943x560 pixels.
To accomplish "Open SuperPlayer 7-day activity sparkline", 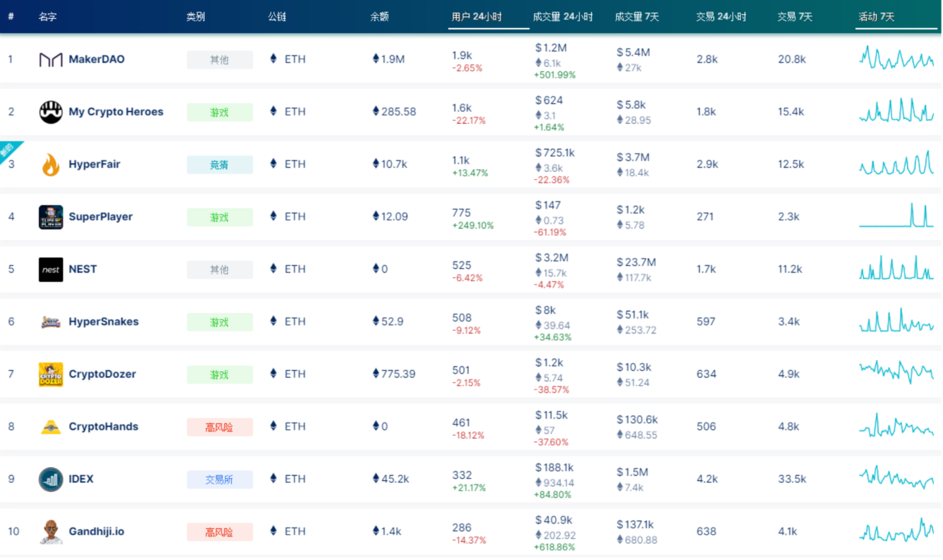I will [x=896, y=215].
